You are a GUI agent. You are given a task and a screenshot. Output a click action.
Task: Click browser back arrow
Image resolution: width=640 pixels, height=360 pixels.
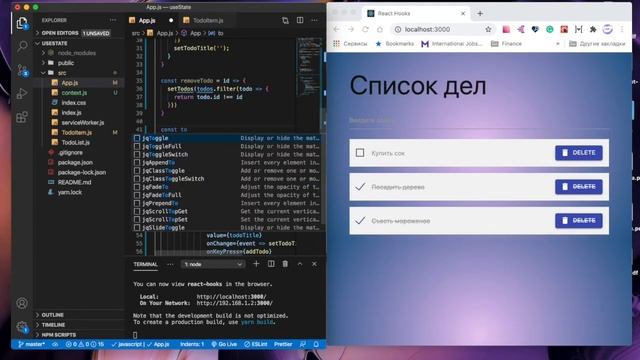pyautogui.click(x=336, y=29)
